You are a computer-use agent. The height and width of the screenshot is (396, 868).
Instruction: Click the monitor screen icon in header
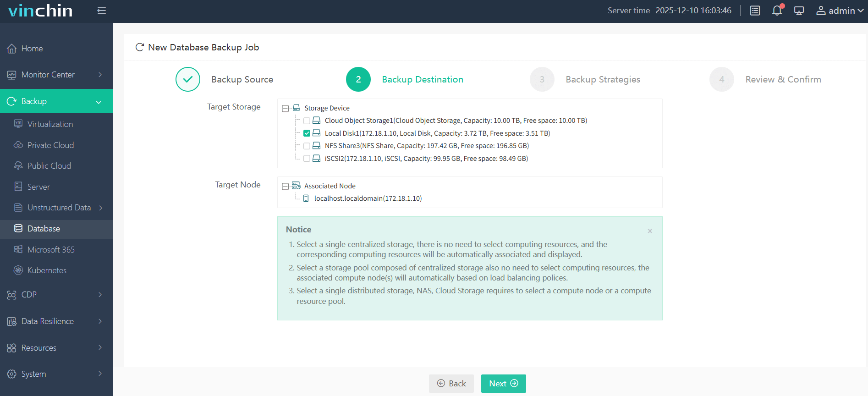(x=799, y=11)
